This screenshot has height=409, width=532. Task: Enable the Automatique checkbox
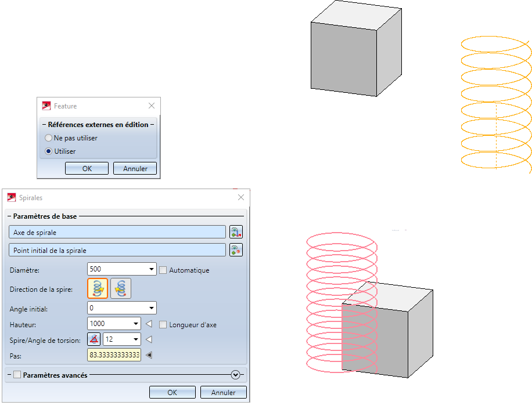[163, 270]
